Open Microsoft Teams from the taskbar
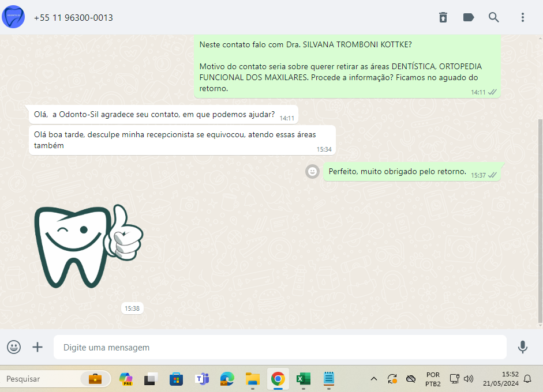Viewport: 543px width, 392px height. (202, 379)
